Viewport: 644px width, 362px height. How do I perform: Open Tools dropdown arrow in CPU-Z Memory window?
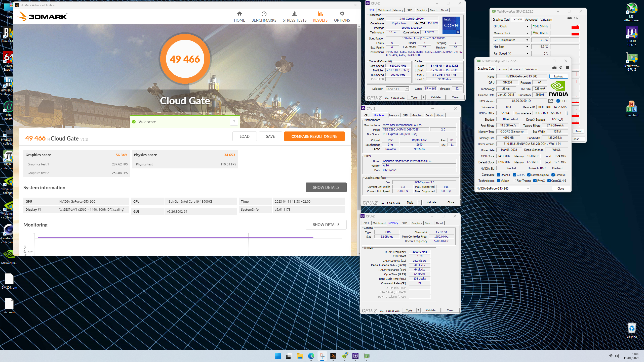[418, 310]
